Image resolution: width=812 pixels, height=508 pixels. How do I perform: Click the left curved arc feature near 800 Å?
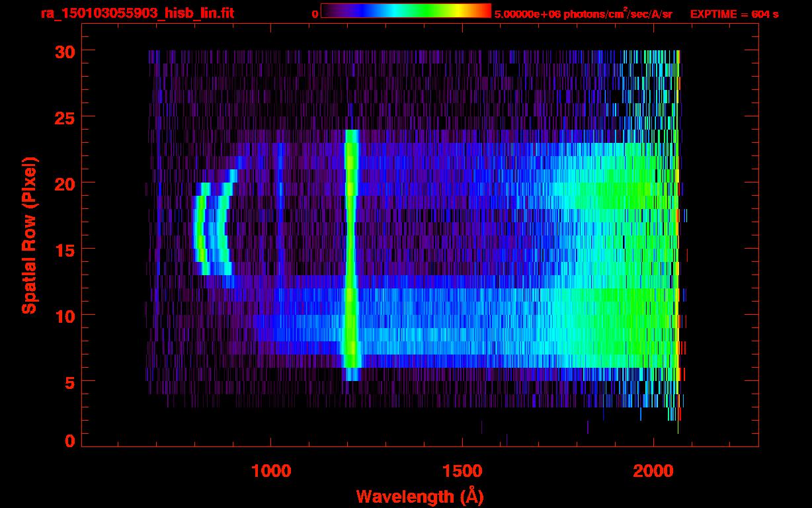(x=202, y=228)
